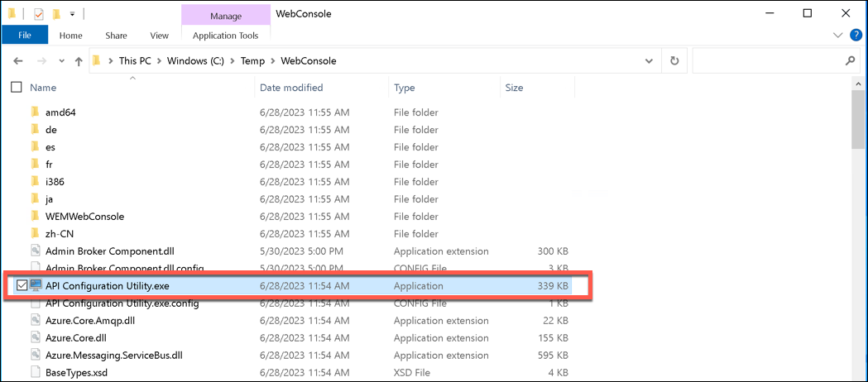
Task: Click the search magnifier icon
Action: pyautogui.click(x=850, y=61)
